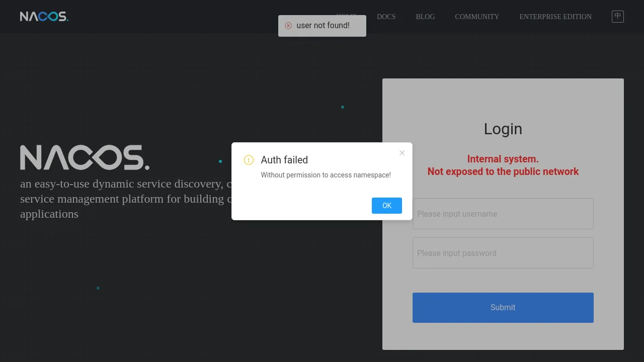Click the 'Auth failed' dialog title
Viewport: 644px width, 362px height.
[284, 160]
